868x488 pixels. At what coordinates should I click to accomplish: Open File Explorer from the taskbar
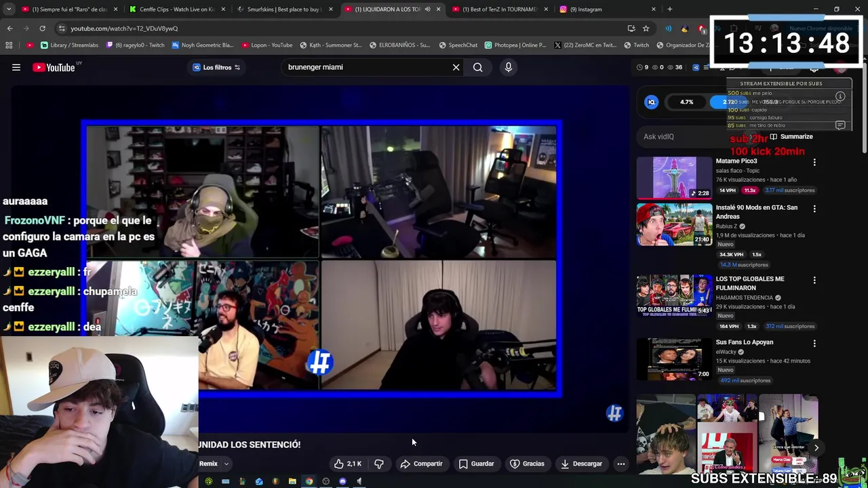click(292, 482)
